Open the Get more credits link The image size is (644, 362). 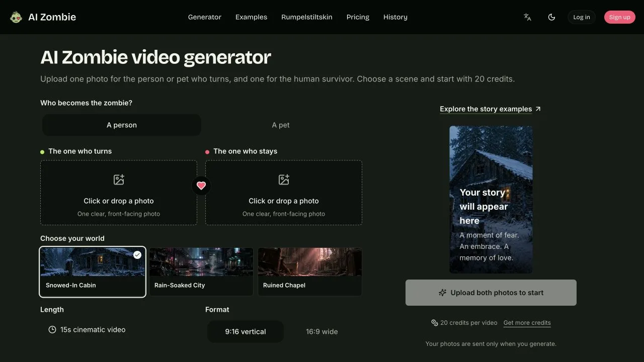click(x=527, y=323)
